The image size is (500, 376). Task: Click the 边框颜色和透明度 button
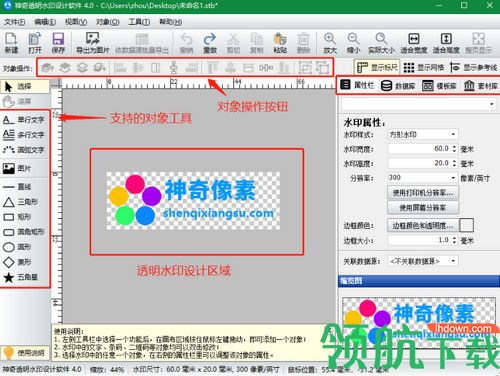click(423, 226)
